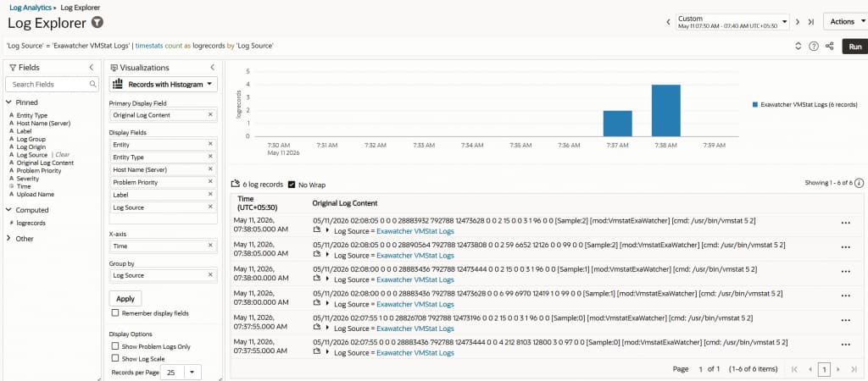This screenshot has height=381, width=868.
Task: Go to first page pagination icon
Action: (x=795, y=369)
